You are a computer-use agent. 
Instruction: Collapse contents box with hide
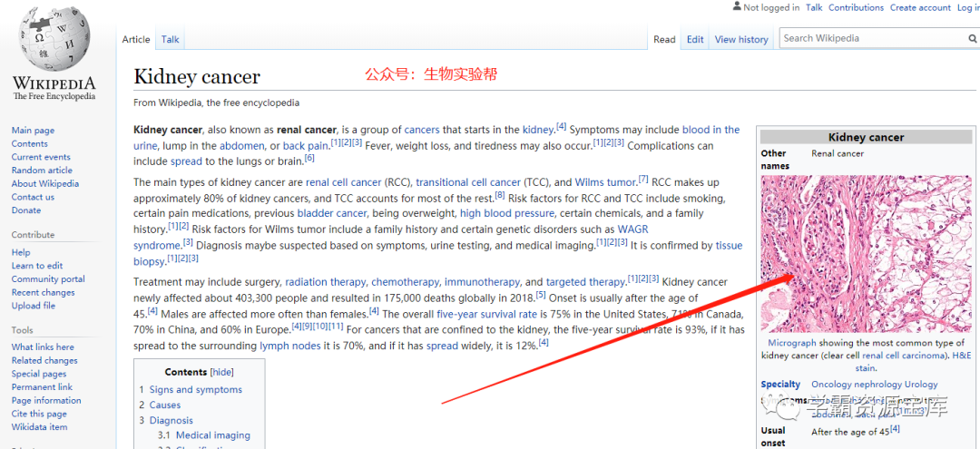[222, 372]
